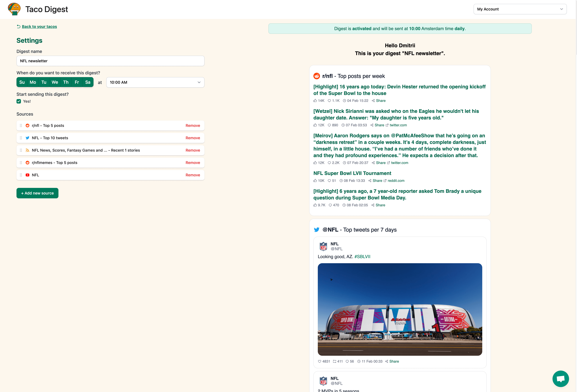
Task: Toggle the Su day button
Action: coord(22,82)
